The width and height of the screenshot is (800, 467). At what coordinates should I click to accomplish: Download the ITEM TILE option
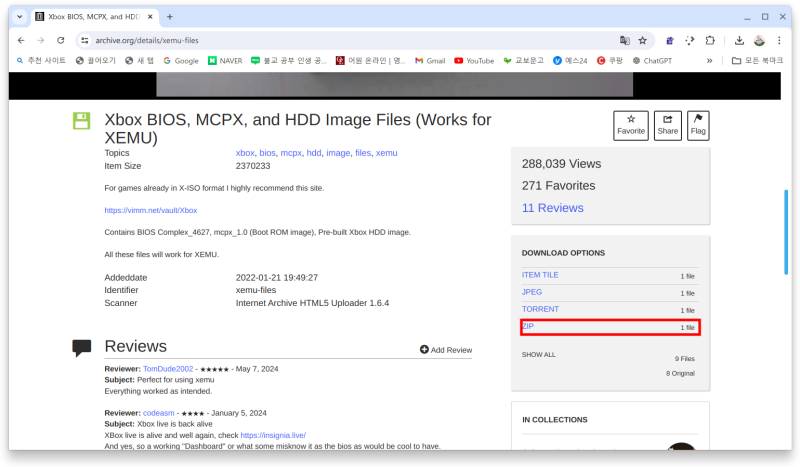click(540, 275)
